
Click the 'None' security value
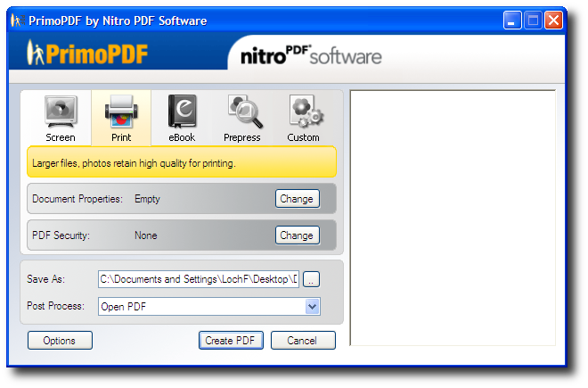pos(146,235)
